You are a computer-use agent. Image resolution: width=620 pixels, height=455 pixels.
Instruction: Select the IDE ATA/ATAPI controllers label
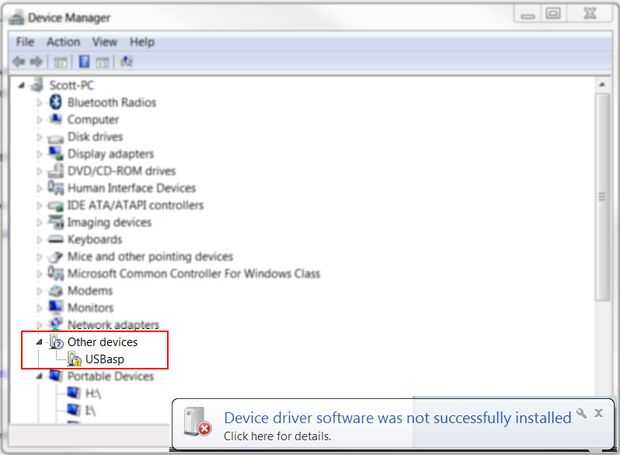click(x=135, y=205)
